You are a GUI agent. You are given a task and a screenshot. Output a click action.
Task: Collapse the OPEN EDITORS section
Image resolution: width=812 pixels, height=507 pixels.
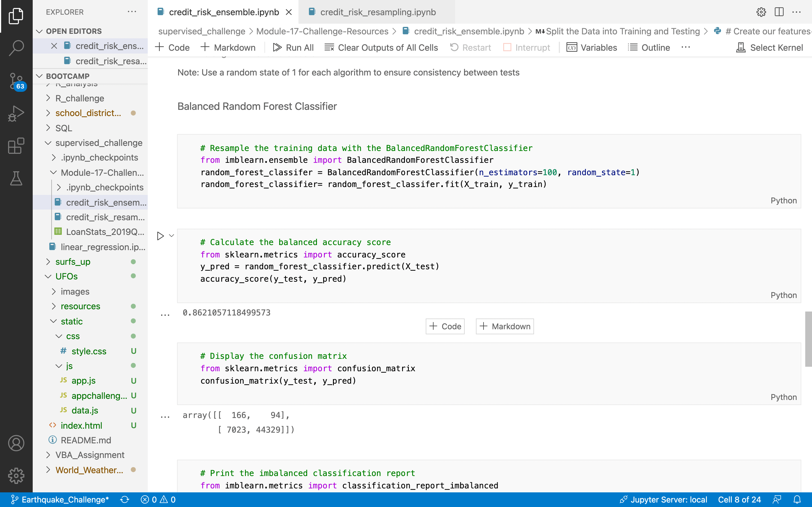(x=39, y=31)
